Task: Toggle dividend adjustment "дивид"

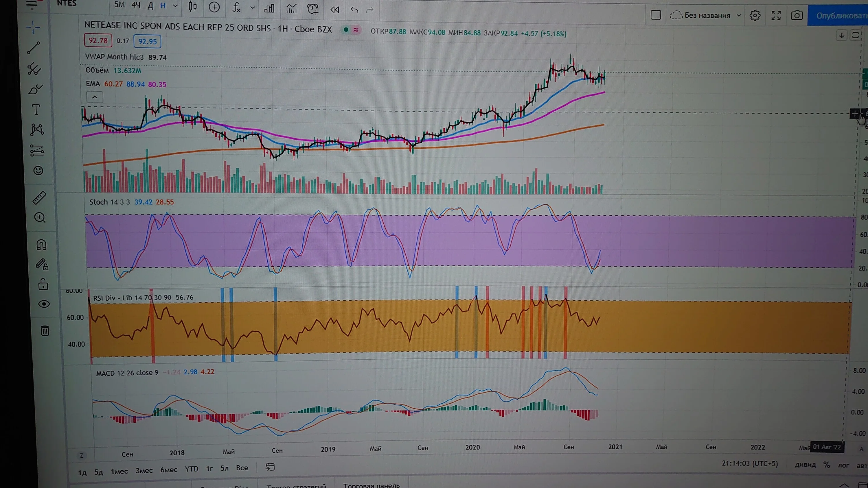Action: pyautogui.click(x=805, y=465)
